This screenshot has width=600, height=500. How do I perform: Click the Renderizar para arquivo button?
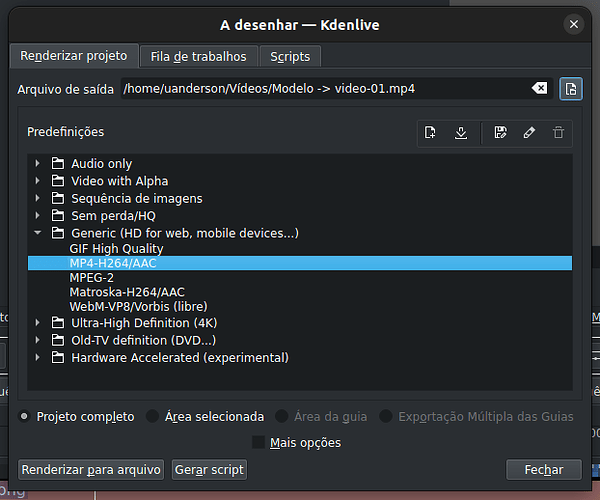(91, 469)
